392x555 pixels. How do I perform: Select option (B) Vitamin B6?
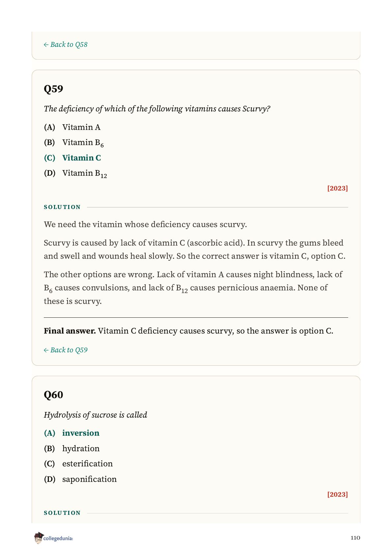(x=74, y=143)
